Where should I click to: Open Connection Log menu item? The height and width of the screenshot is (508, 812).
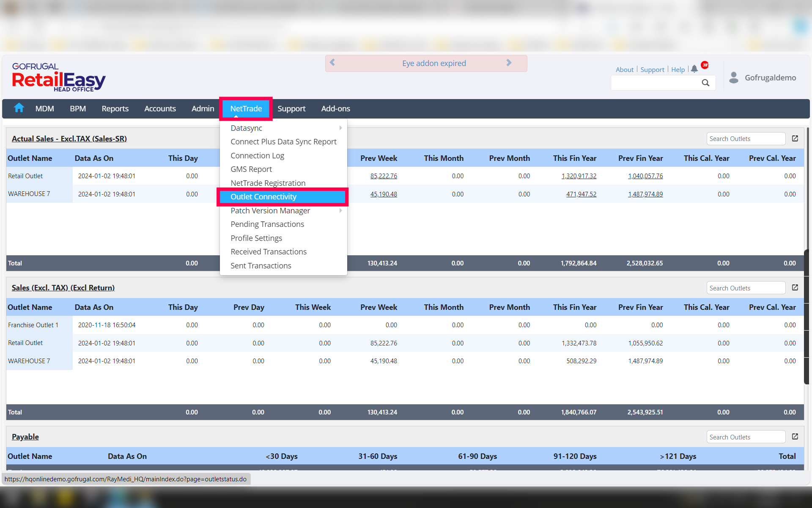point(257,155)
